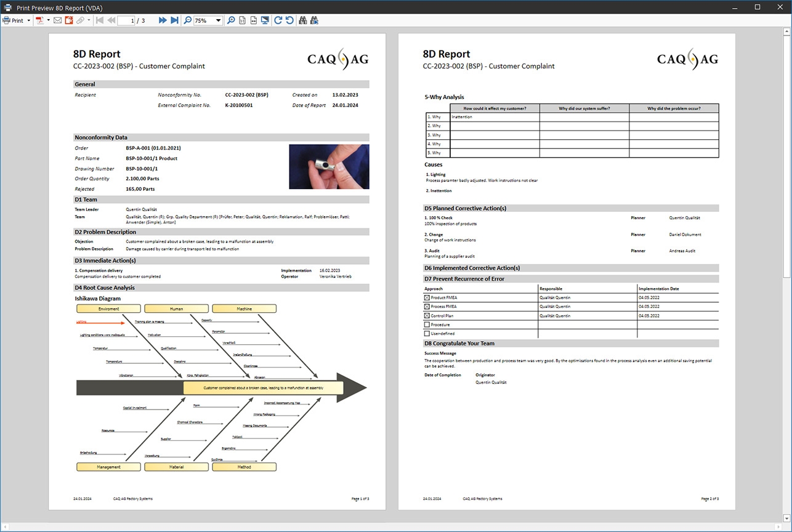
Task: Click the fit page width icon
Action: 254,20
